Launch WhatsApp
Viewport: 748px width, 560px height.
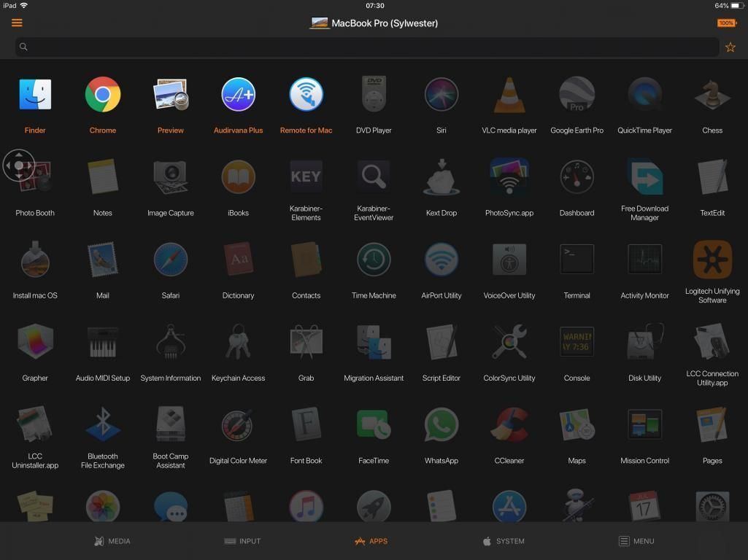442,424
